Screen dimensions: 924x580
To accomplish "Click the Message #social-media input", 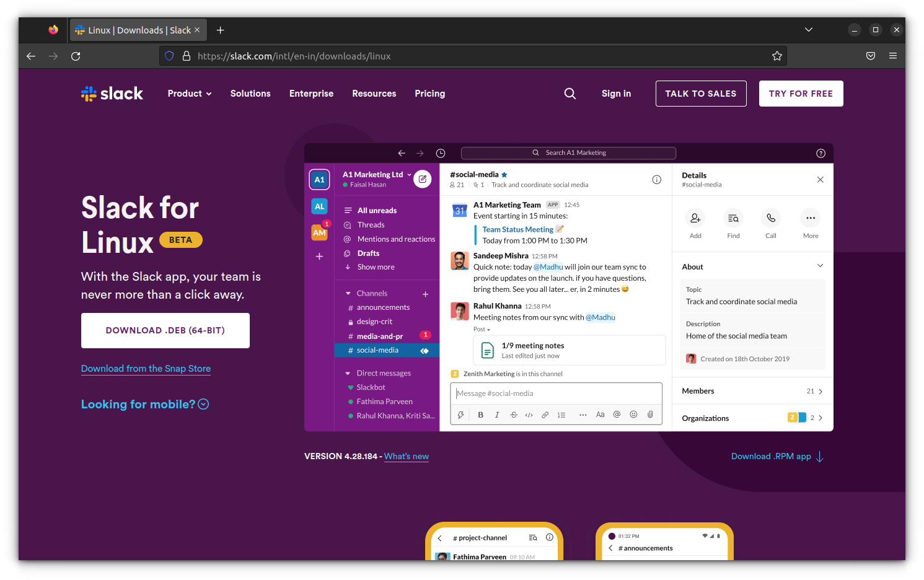I will coord(556,393).
